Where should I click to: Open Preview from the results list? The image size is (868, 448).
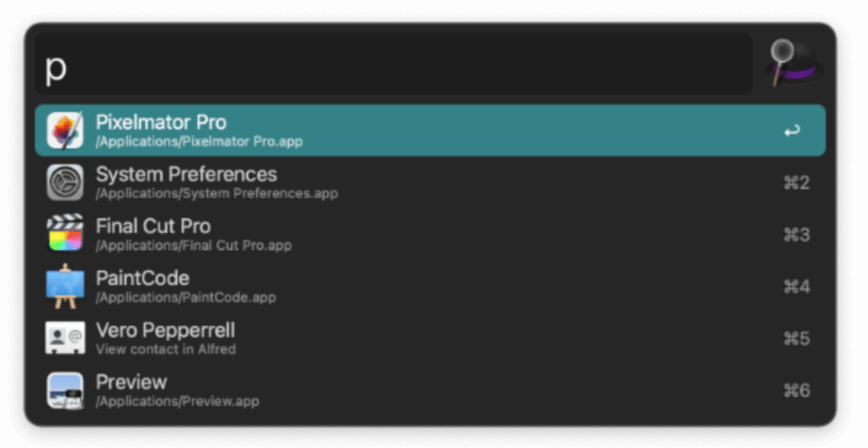tap(430, 390)
